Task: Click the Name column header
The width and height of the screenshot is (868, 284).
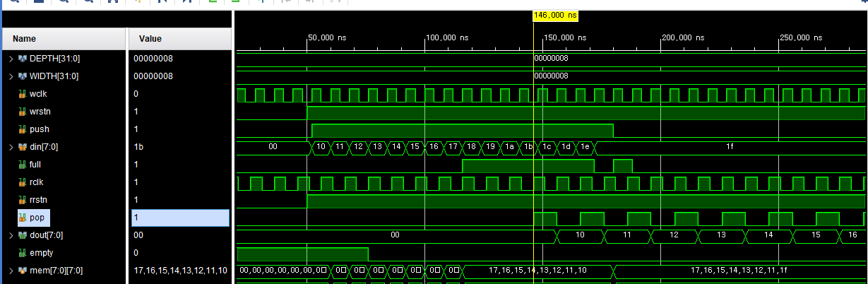Action: (64, 39)
